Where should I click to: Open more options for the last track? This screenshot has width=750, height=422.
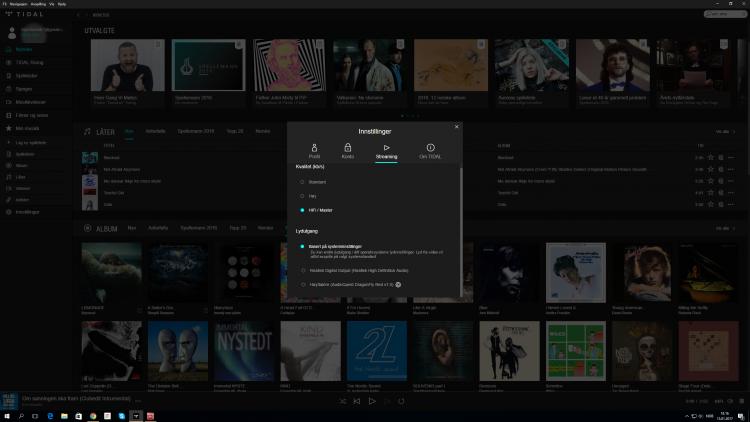pos(731,204)
